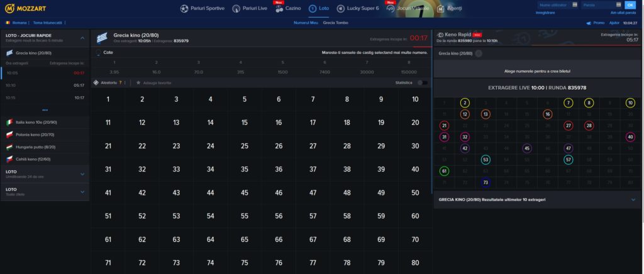
Task: Select Hungaria putto (8/20) game
Action: point(45,147)
